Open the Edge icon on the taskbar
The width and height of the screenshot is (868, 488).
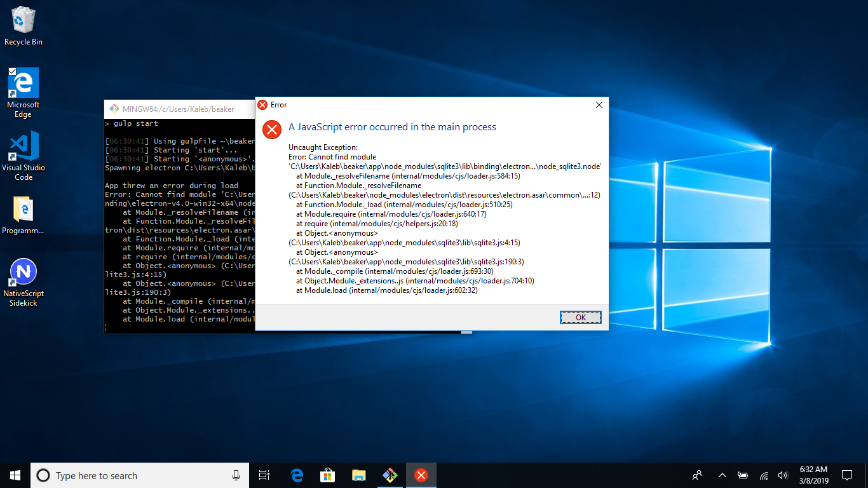pyautogui.click(x=296, y=475)
